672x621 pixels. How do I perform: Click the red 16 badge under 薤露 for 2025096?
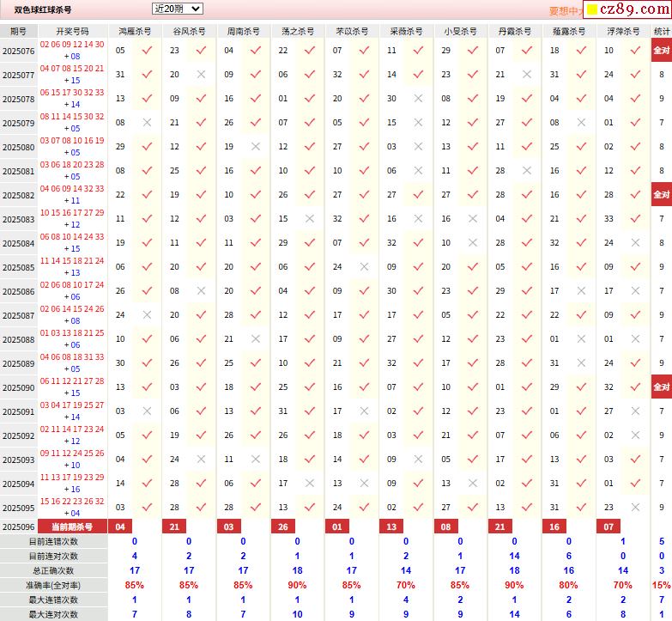[554, 527]
